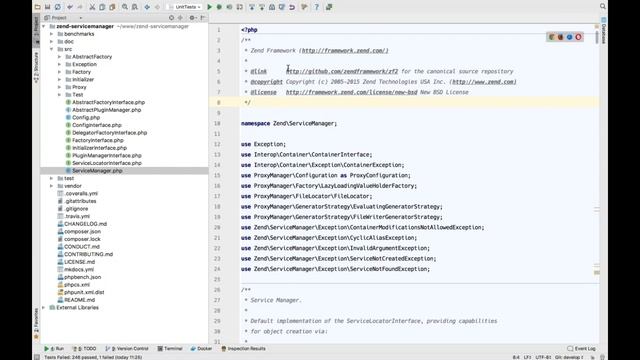
Task: Follow the github.com/zendframework/zf2 link
Action: [x=342, y=71]
